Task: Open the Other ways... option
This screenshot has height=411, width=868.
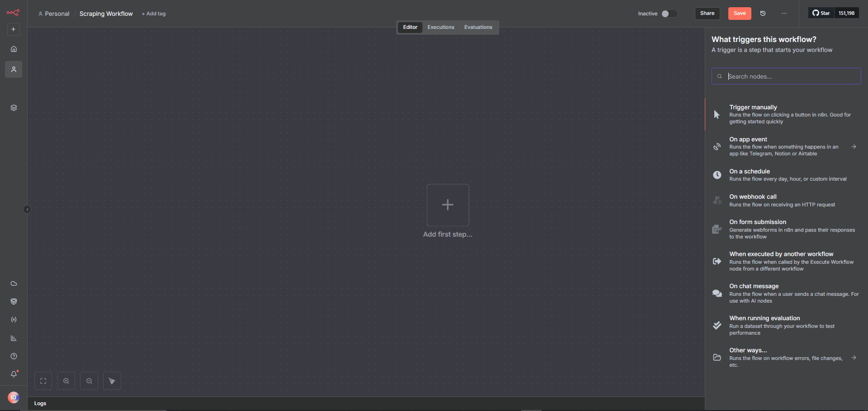Action: tap(786, 357)
